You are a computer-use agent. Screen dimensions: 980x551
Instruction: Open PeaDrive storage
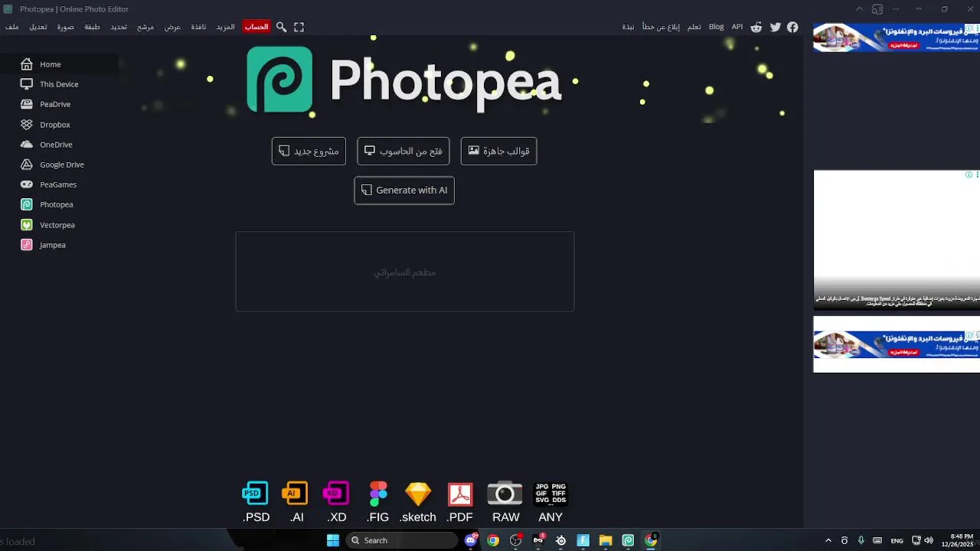click(60, 104)
